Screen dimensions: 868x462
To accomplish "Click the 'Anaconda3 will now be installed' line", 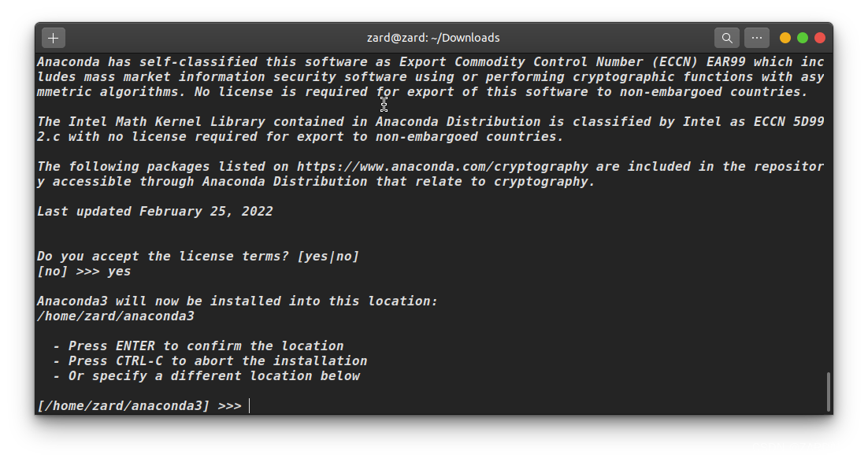I will point(238,301).
